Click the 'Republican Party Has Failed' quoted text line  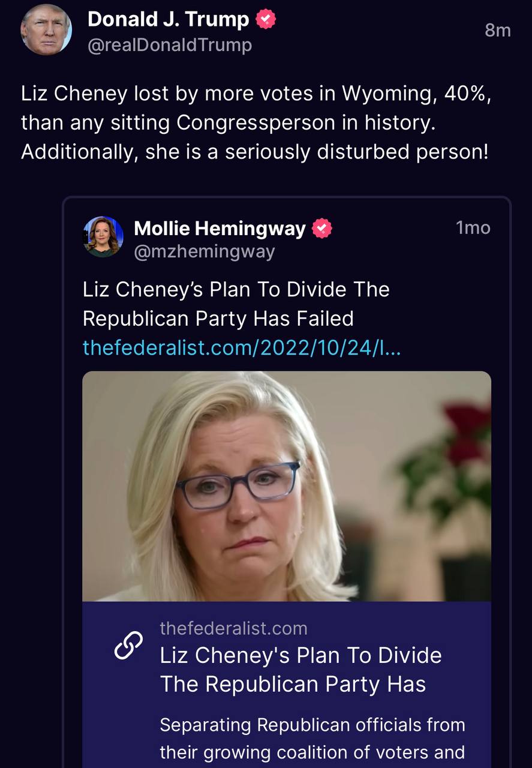[x=218, y=319]
